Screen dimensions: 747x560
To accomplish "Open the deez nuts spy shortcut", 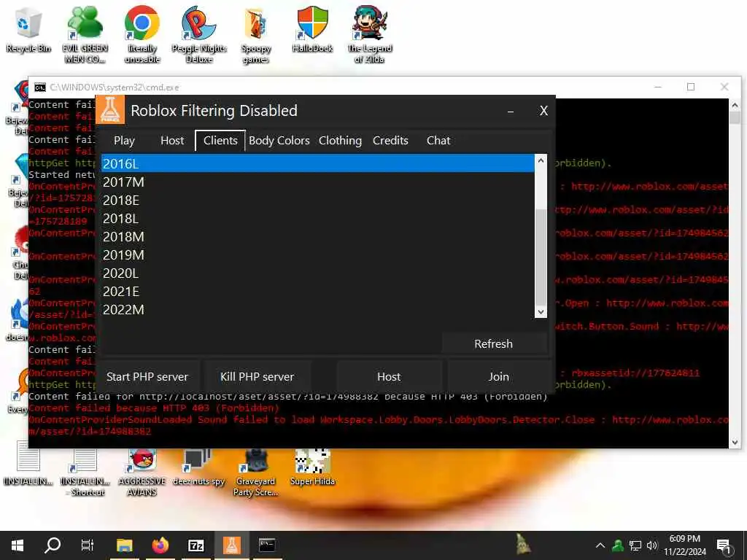I will coord(198,467).
